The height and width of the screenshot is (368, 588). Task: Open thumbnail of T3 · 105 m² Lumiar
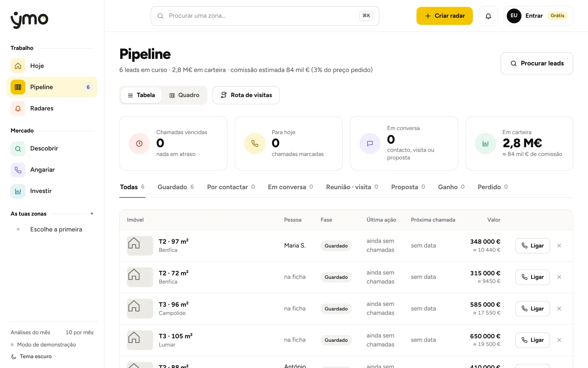[x=140, y=340]
